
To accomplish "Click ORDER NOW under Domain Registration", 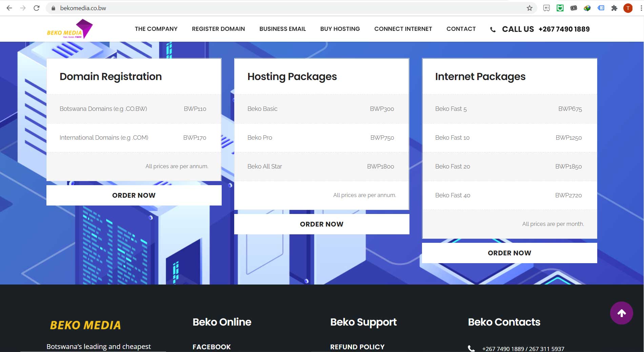I will tap(134, 195).
